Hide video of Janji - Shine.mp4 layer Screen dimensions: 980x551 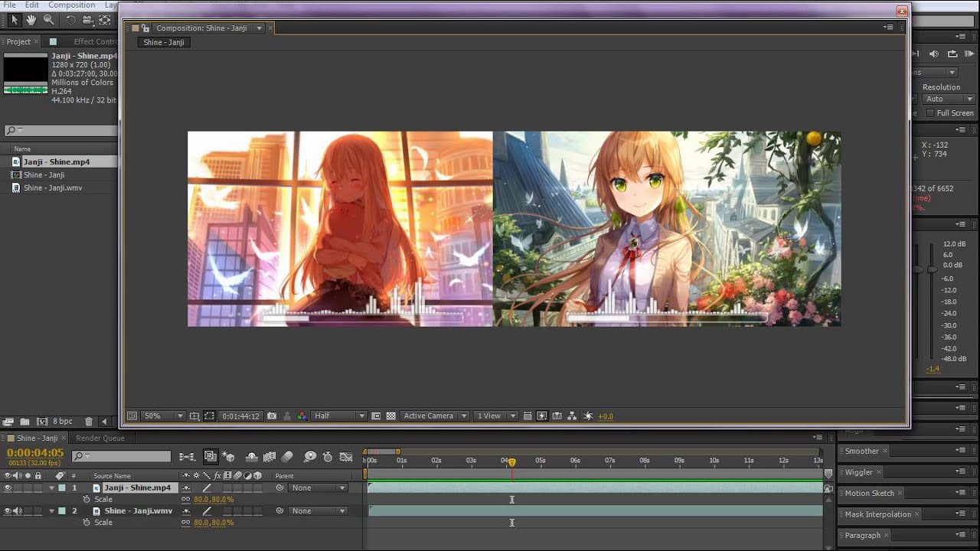pos(8,487)
